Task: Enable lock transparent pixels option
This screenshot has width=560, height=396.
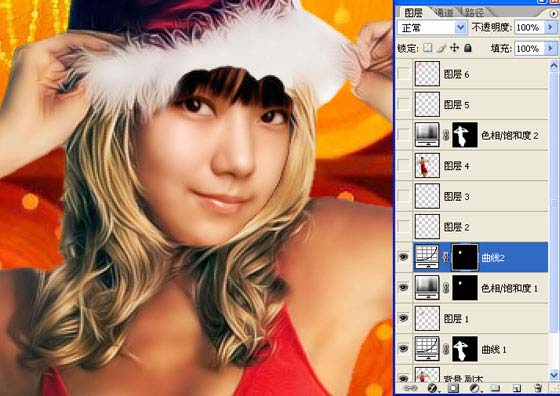Action: (x=428, y=48)
